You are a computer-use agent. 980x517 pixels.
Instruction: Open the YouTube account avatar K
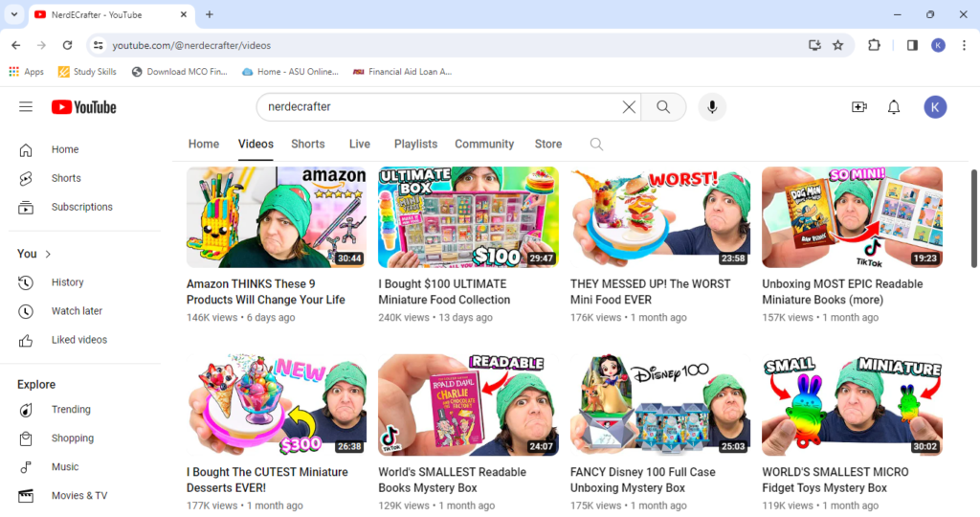[x=935, y=107]
